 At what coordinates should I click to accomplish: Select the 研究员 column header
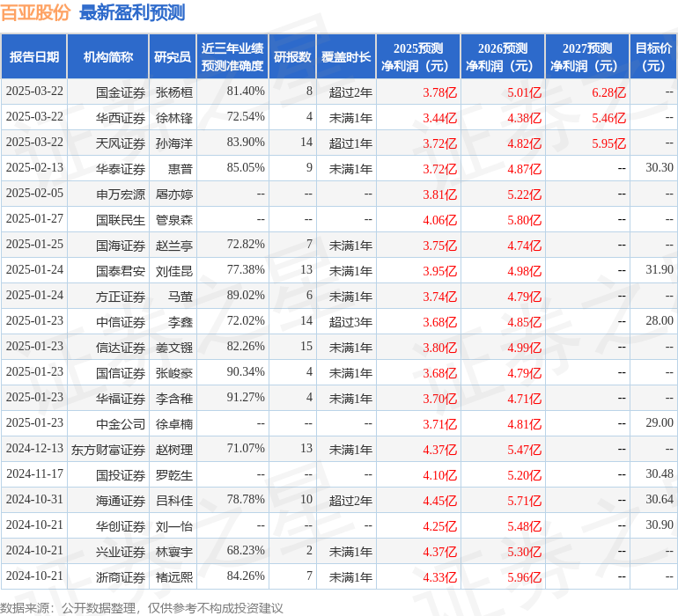173,56
